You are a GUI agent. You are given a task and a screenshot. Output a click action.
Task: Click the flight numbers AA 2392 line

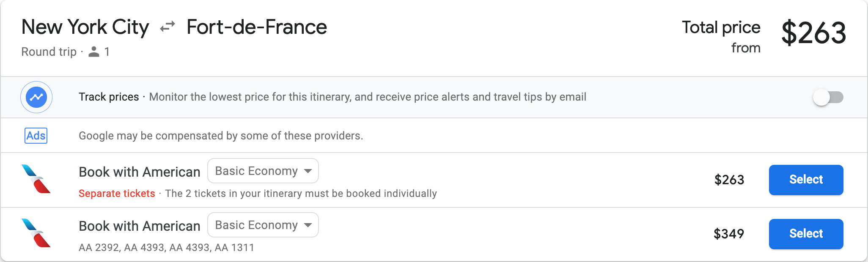point(166,248)
